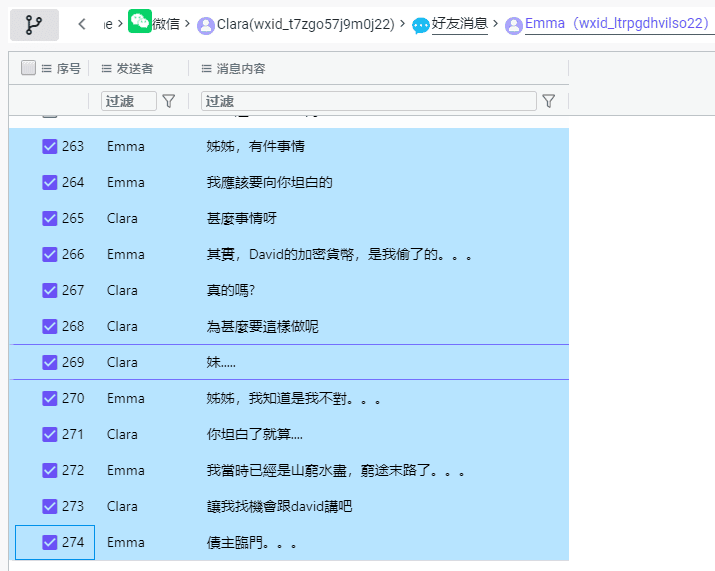Click sender Clara in row 271
Image resolution: width=715 pixels, height=571 pixels.
pyautogui.click(x=122, y=434)
